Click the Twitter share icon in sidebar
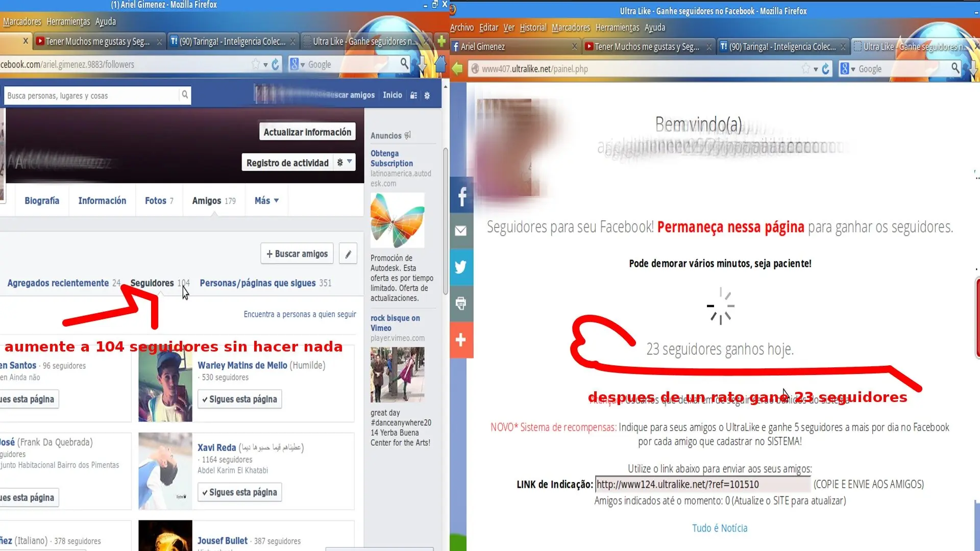 tap(461, 267)
